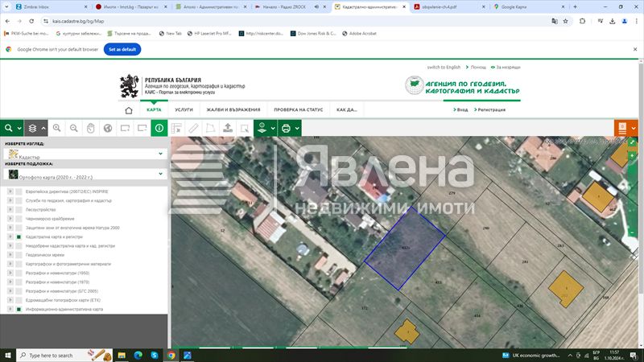Open Microsoft Edge from taskbar
Viewport: 644px width, 362px height.
tap(138, 356)
